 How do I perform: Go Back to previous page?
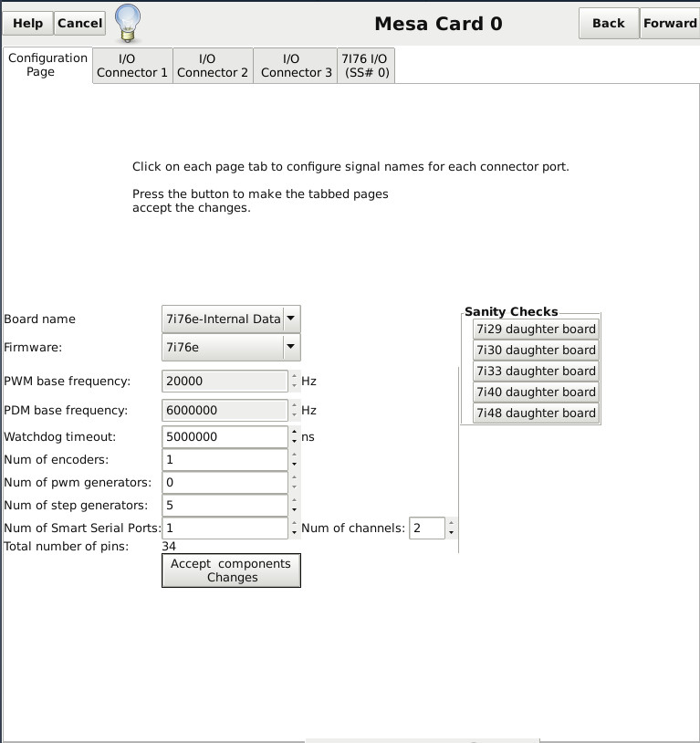609,23
